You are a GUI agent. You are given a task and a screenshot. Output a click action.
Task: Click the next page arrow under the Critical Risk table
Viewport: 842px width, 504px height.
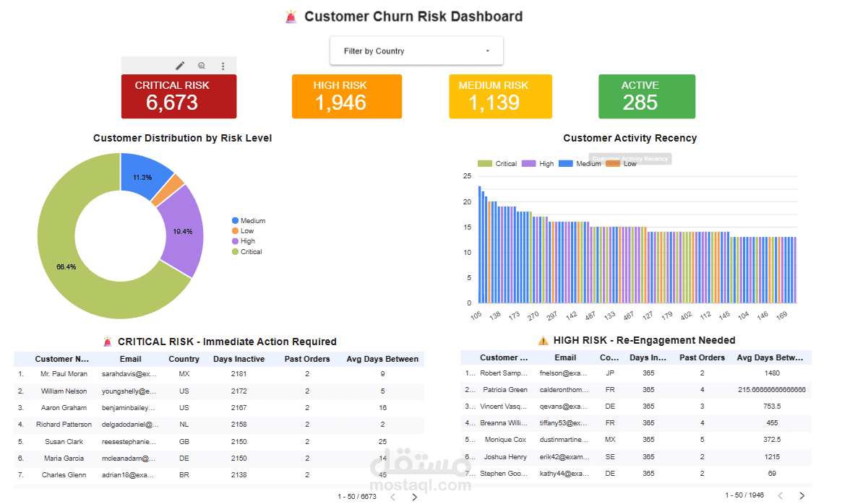click(414, 497)
